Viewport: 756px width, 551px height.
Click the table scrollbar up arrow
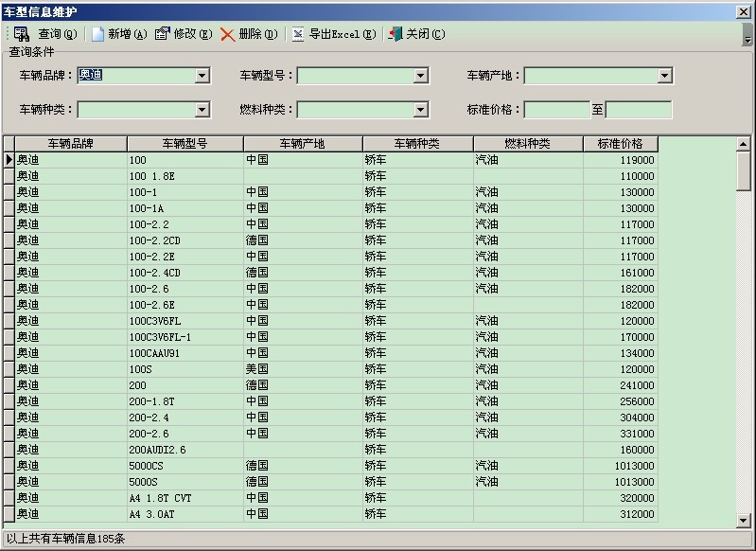click(744, 144)
